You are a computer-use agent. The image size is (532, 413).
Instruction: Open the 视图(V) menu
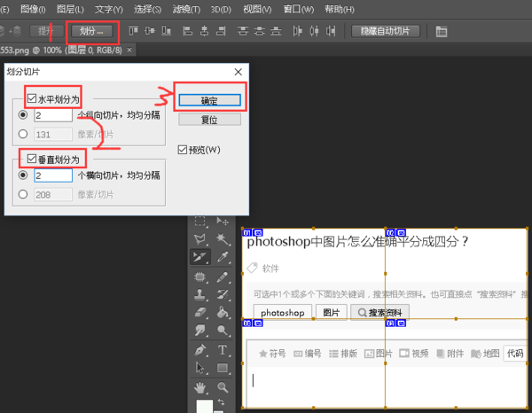(257, 9)
